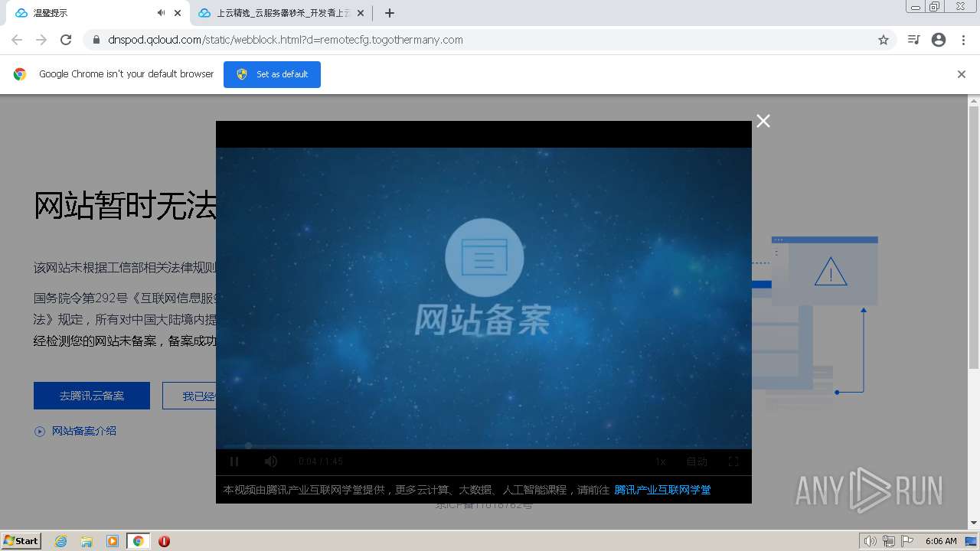Dismiss the default browser notification bar
Screen dimensions: 980x551
tap(962, 74)
